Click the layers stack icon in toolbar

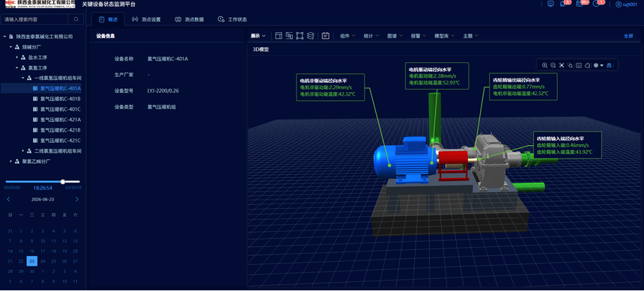tap(311, 36)
